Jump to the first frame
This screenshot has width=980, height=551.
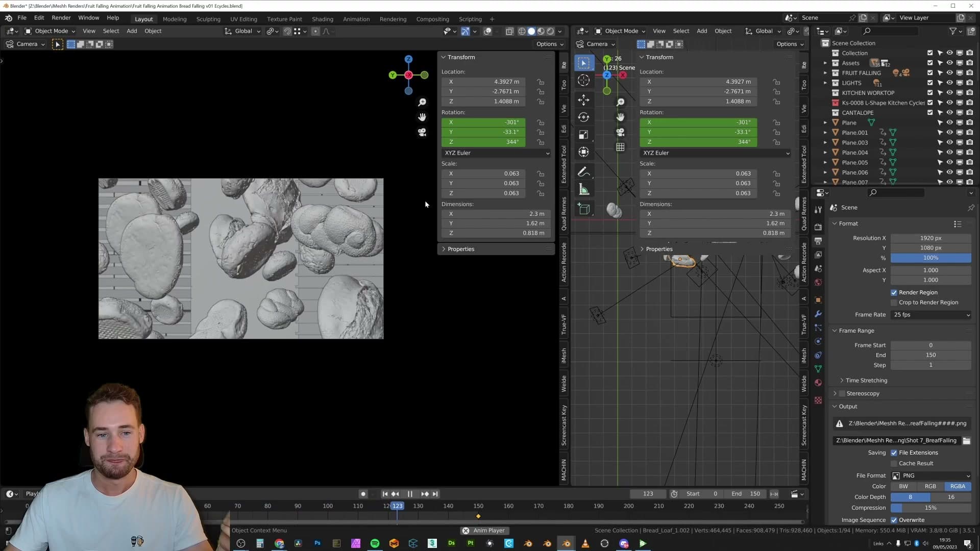pyautogui.click(x=385, y=494)
